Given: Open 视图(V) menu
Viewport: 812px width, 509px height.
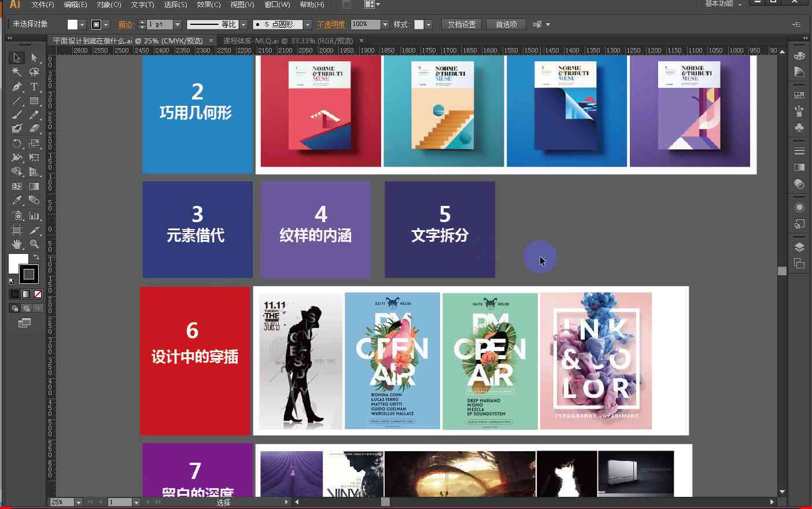Looking at the screenshot, I should [x=242, y=5].
